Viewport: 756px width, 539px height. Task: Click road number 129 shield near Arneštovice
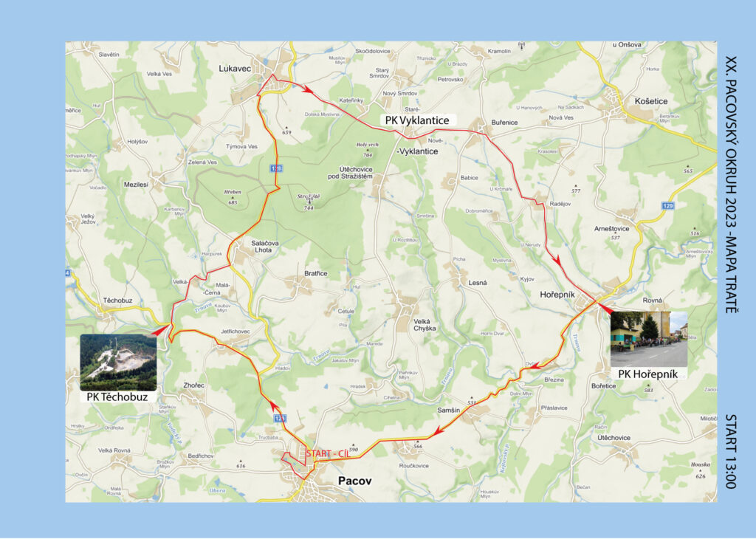click(x=667, y=206)
